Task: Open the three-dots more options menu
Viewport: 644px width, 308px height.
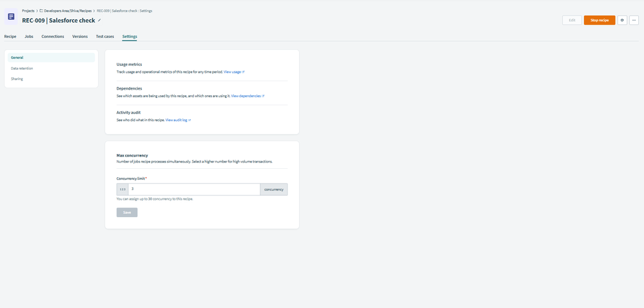Action: tap(634, 20)
